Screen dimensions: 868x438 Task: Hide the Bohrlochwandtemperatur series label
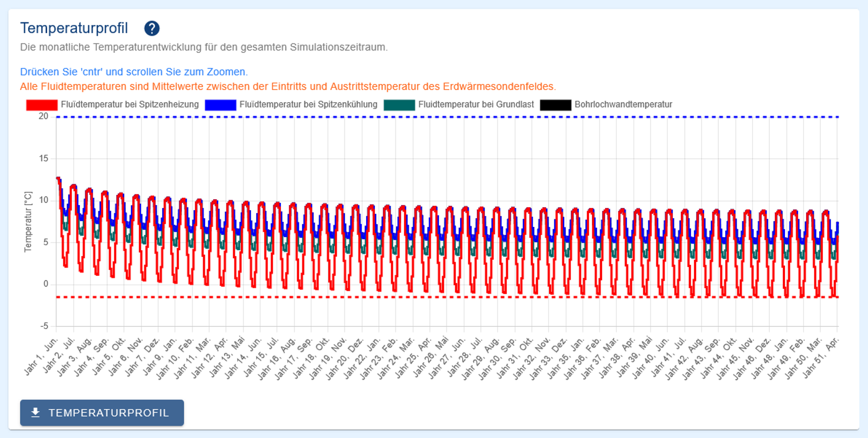623,104
